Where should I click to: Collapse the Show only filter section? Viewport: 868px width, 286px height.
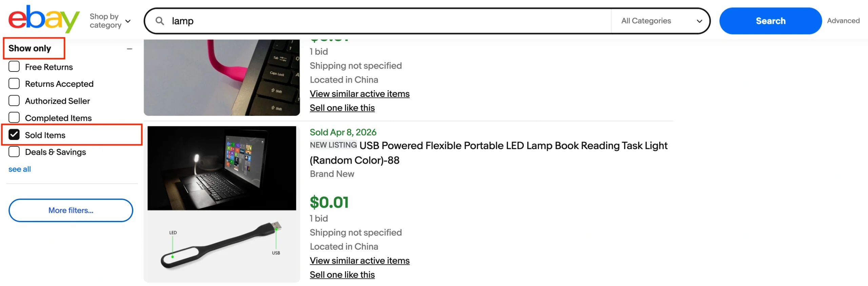(130, 49)
